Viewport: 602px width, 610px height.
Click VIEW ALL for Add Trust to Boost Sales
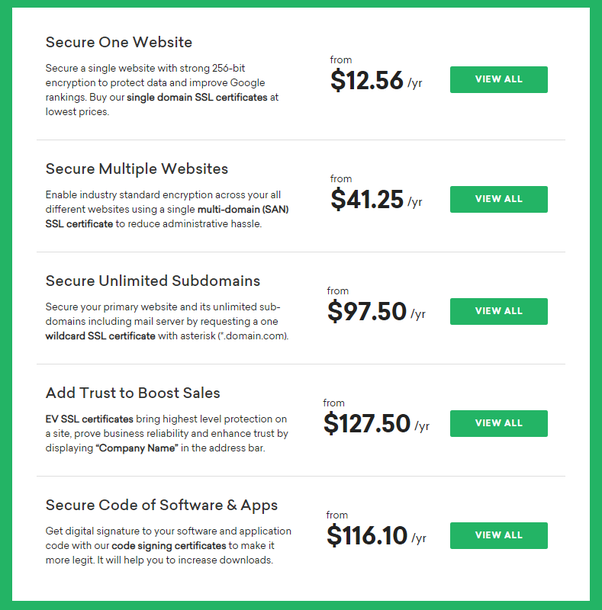498,423
